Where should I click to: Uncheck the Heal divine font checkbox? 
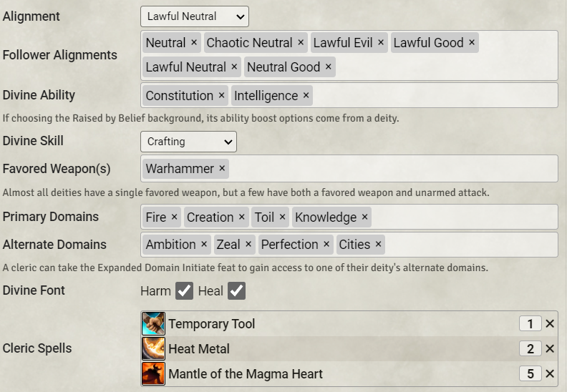tap(236, 291)
